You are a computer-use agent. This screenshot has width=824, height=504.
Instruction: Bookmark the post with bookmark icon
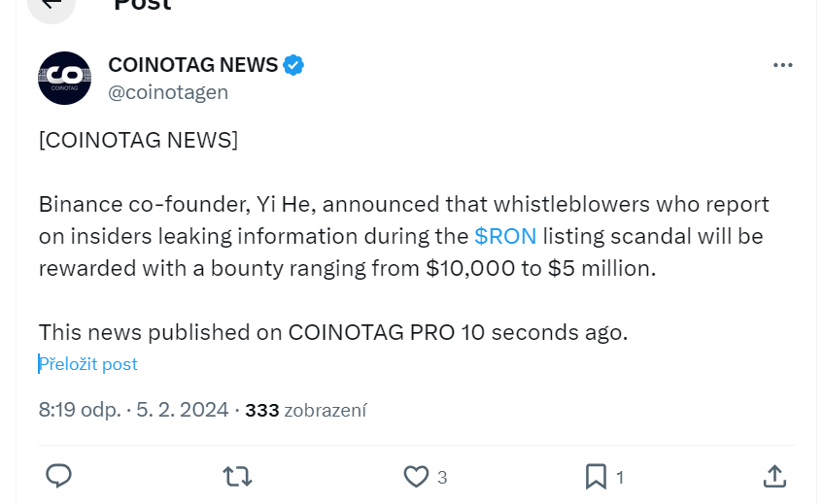click(x=596, y=476)
